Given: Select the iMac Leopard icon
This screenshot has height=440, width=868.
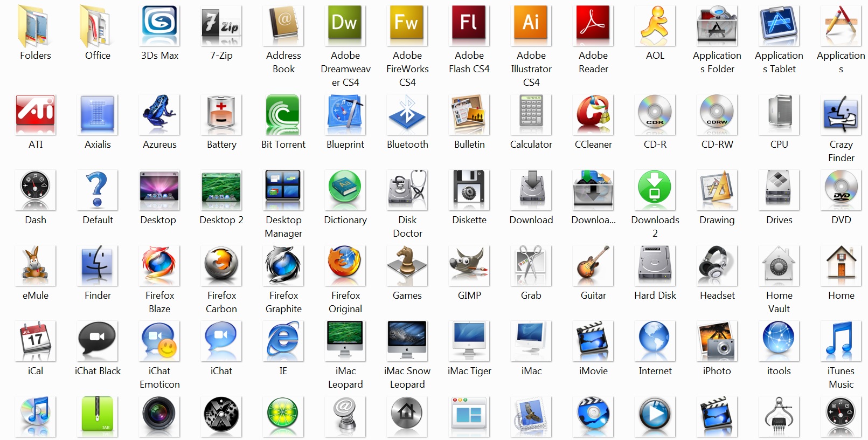Looking at the screenshot, I should (345, 341).
